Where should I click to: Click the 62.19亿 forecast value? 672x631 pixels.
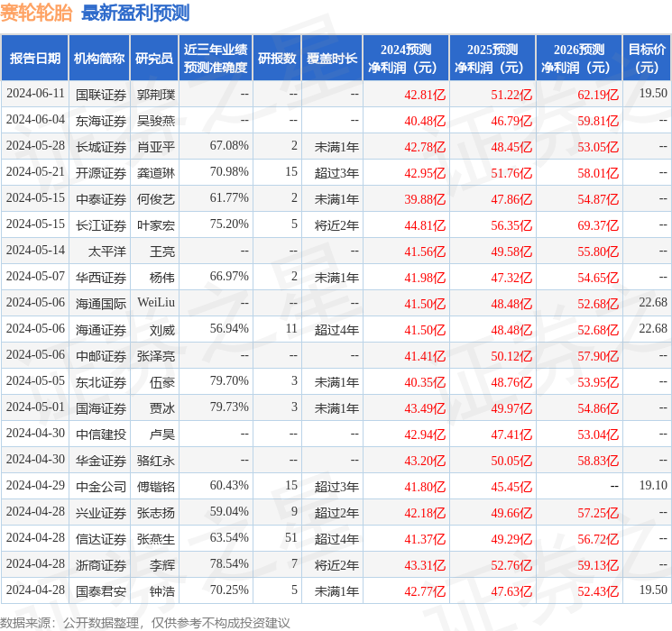point(598,95)
